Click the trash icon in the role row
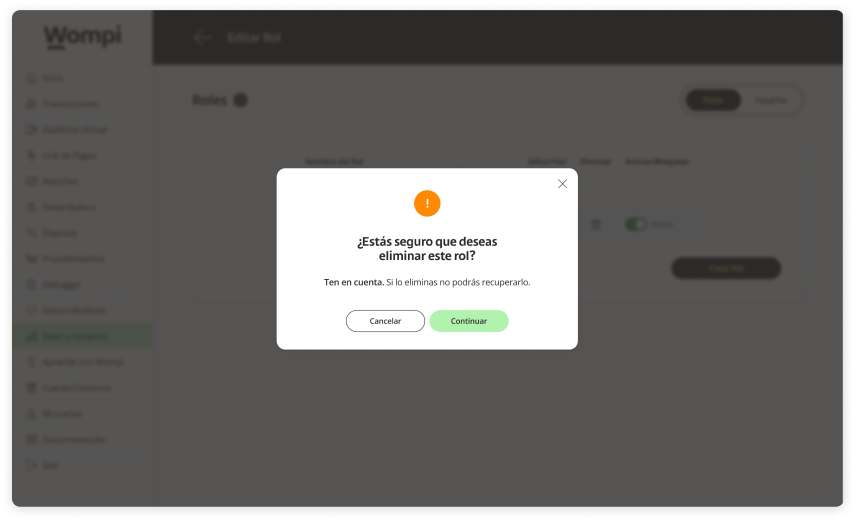 click(x=596, y=224)
